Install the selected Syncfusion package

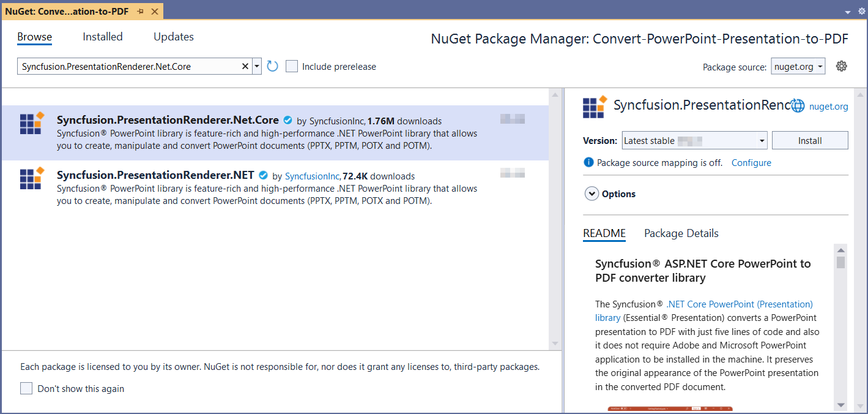pos(809,140)
